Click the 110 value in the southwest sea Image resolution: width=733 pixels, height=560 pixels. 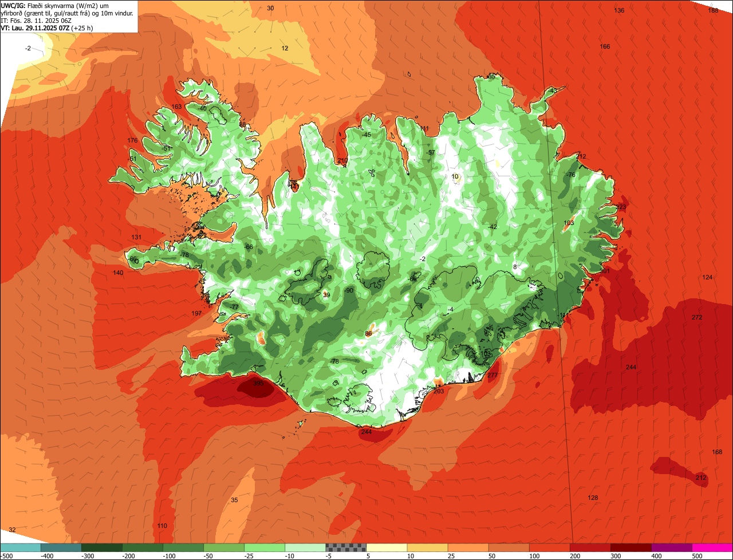(x=162, y=526)
